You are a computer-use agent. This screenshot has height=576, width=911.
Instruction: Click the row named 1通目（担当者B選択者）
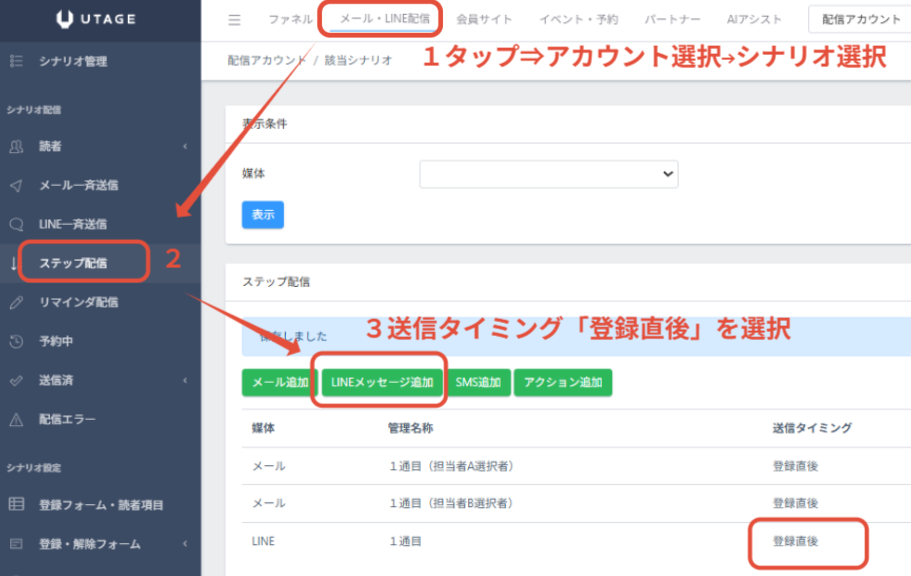576,503
